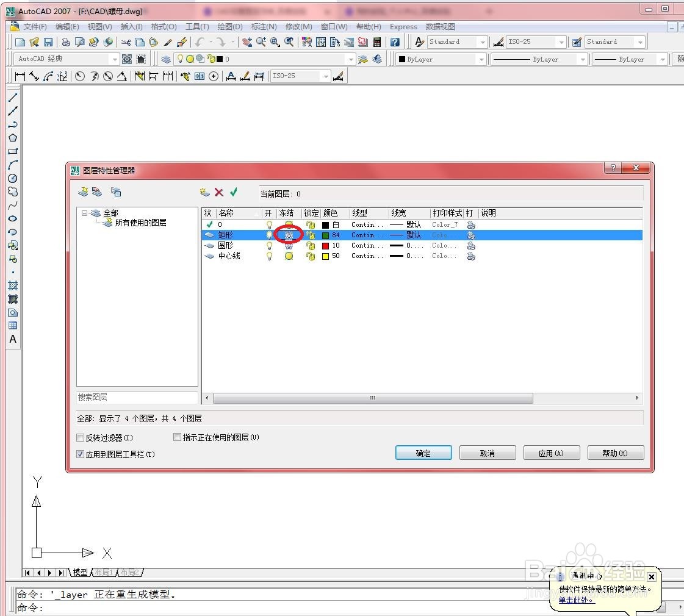Open the Express menu
This screenshot has width=684, height=616.
pos(403,27)
